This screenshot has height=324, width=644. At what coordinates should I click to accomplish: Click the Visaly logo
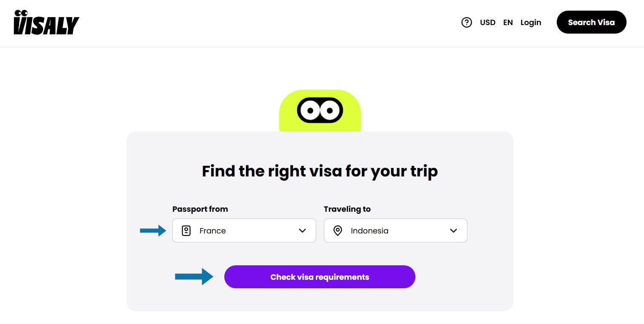pos(46,23)
